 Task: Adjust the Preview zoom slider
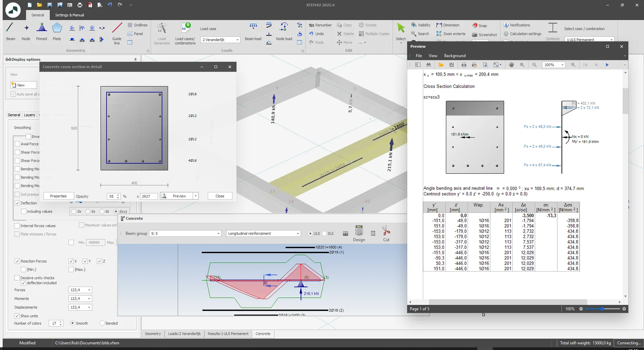pos(602,309)
